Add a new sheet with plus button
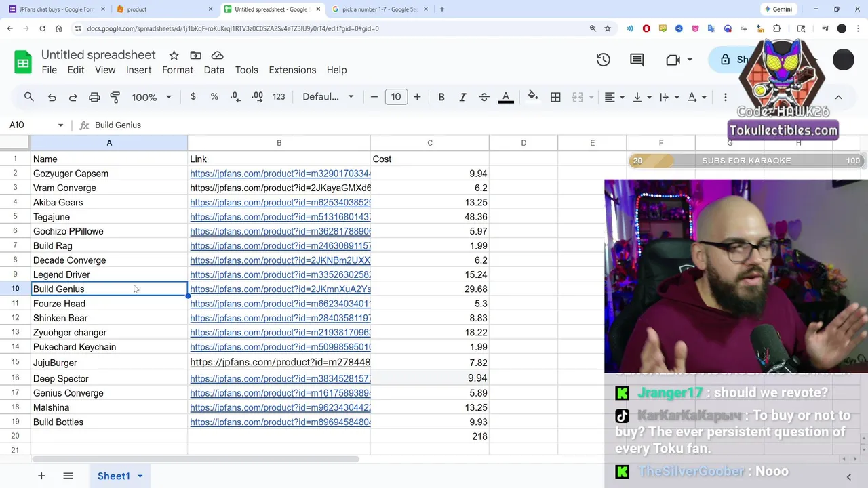868x488 pixels. 41,476
